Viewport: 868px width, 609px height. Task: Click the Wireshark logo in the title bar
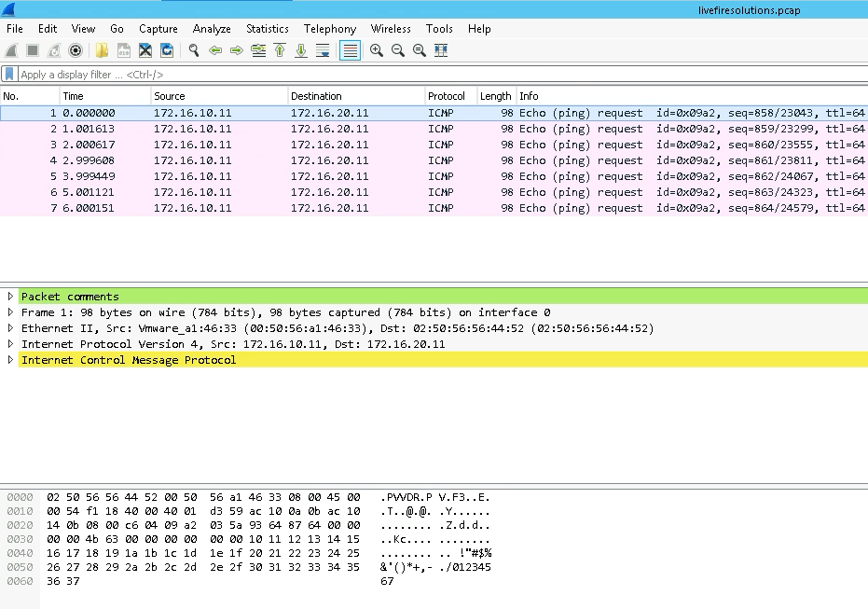click(8, 9)
